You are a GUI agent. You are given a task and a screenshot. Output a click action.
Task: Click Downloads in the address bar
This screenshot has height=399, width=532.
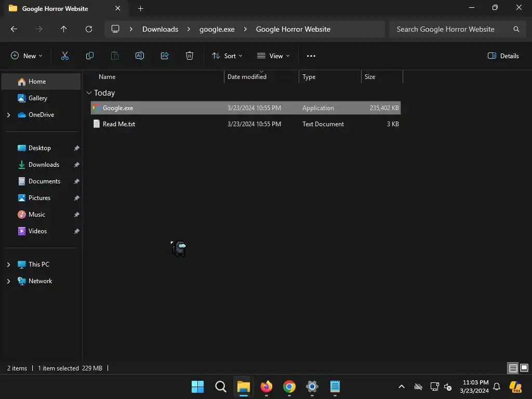(x=160, y=29)
